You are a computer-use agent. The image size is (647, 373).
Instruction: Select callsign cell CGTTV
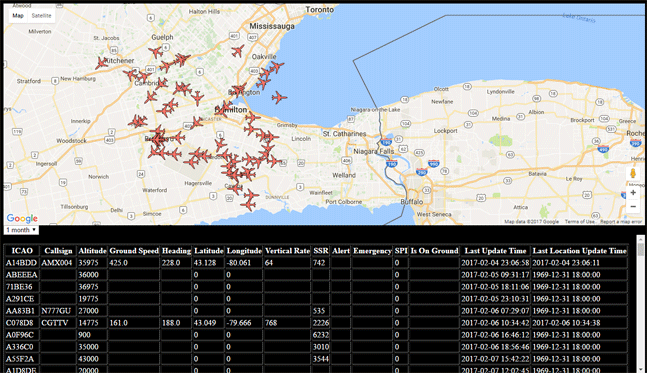pos(58,323)
